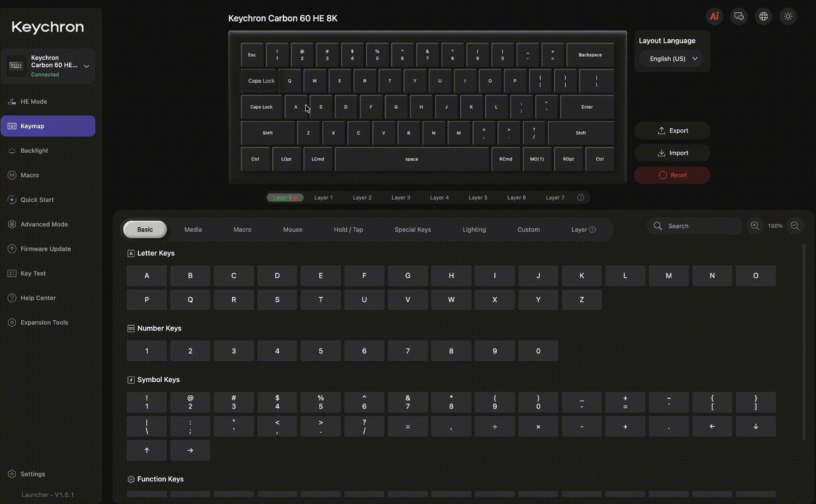Open Firmware Update page
The image size is (816, 504).
[x=48, y=249]
